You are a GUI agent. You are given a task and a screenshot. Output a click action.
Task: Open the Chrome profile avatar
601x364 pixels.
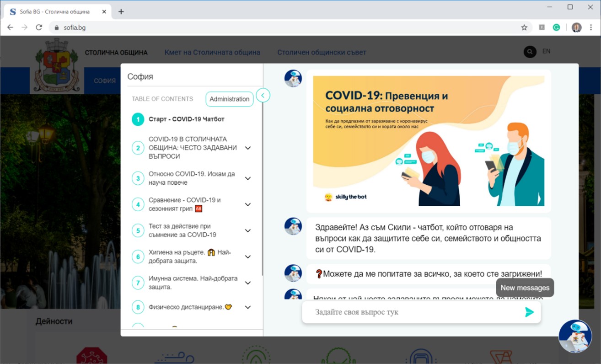point(577,27)
